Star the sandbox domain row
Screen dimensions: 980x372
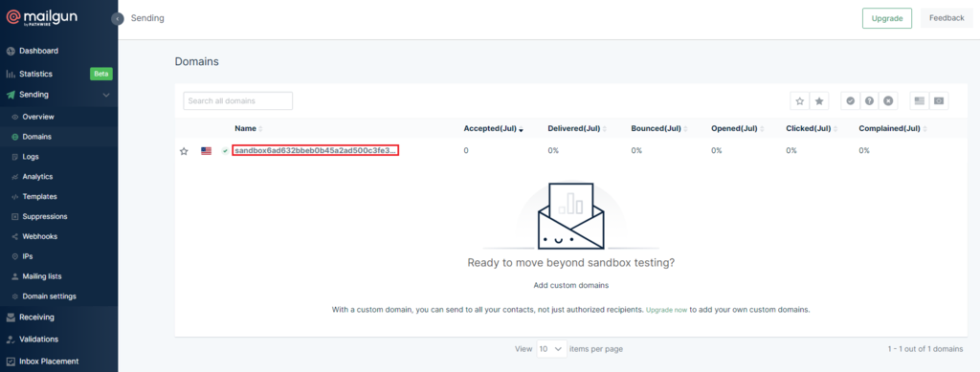184,151
